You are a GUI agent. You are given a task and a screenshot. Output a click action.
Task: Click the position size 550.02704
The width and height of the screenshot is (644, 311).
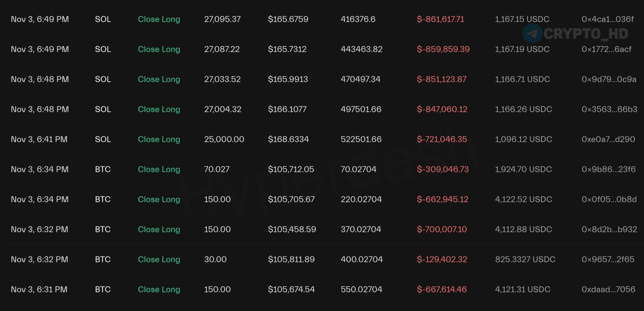[x=361, y=289]
